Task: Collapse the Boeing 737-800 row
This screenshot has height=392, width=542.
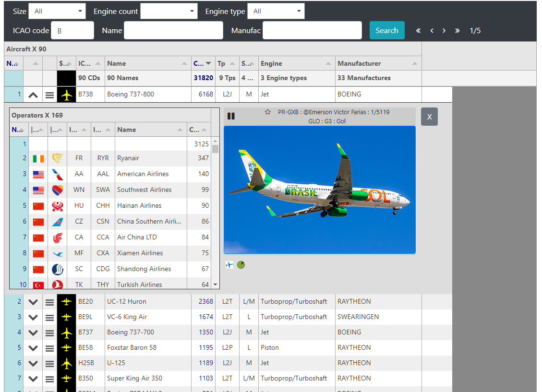Action: pos(33,95)
